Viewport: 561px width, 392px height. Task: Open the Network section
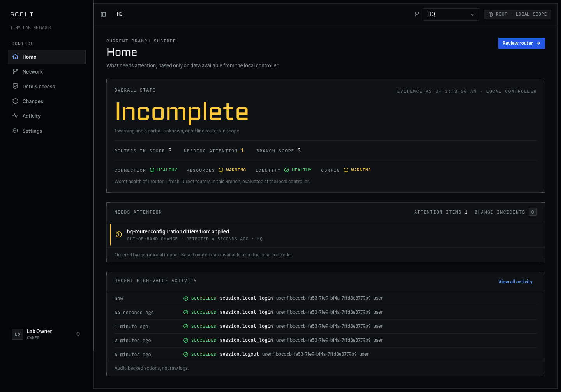tap(47, 72)
